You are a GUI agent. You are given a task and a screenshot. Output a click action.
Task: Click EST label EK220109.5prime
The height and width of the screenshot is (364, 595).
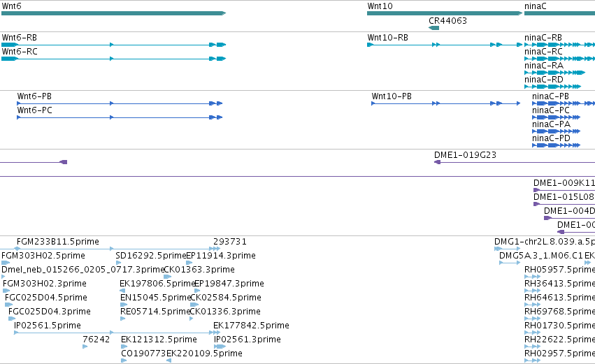[205, 354]
